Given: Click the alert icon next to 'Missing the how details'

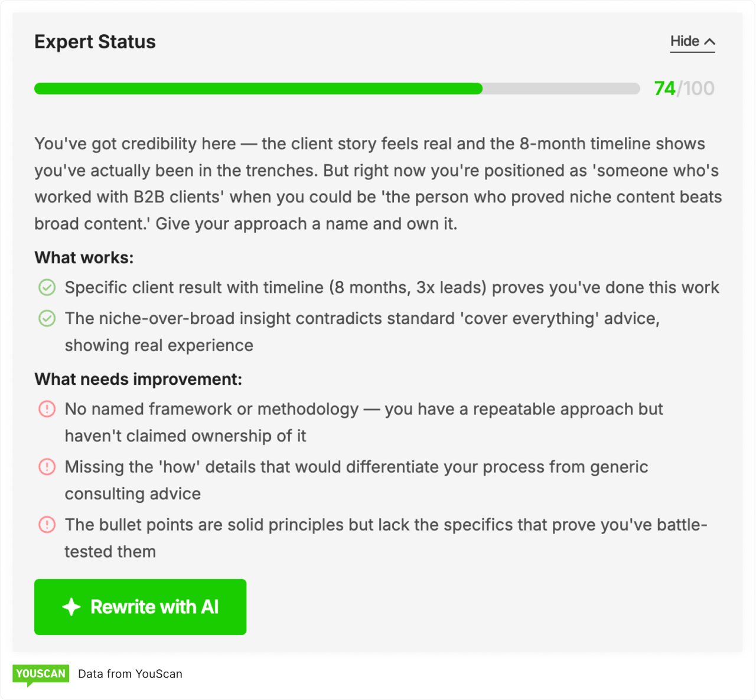Looking at the screenshot, I should point(47,467).
